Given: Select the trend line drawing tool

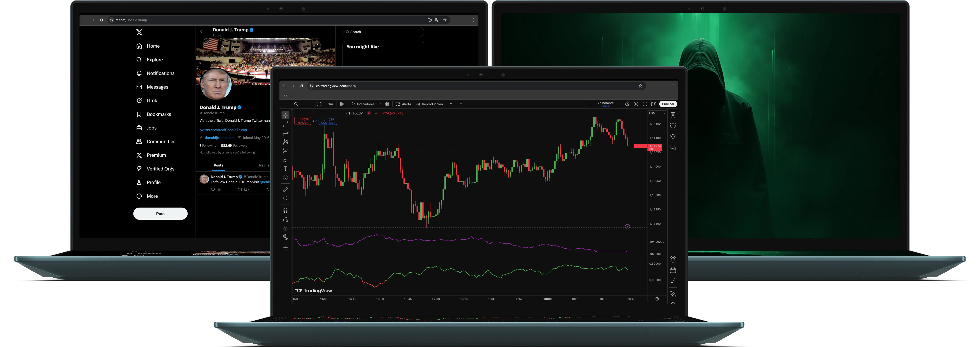Looking at the screenshot, I should [x=285, y=124].
